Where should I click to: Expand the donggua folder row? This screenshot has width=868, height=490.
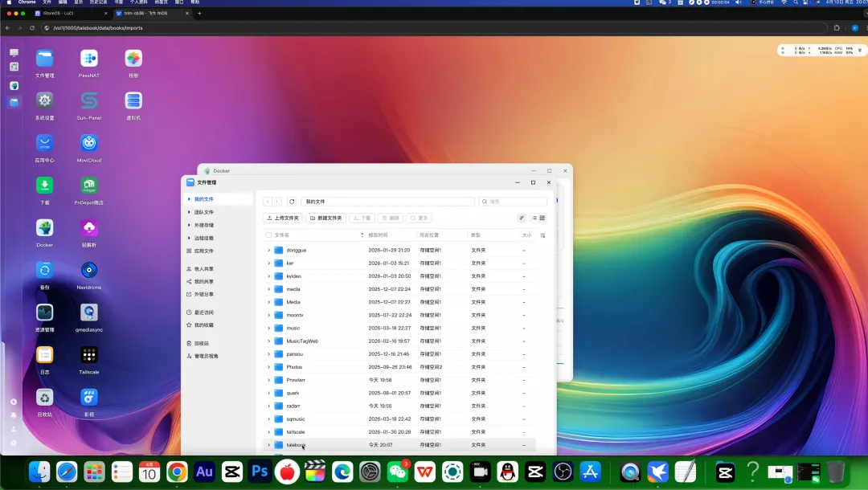[x=269, y=250]
